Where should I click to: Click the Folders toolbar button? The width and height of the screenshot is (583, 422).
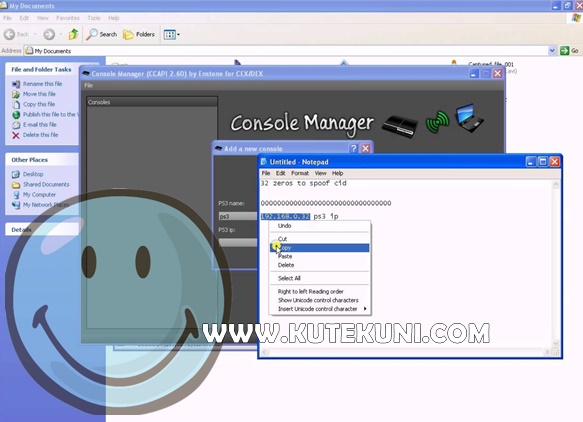tap(139, 35)
